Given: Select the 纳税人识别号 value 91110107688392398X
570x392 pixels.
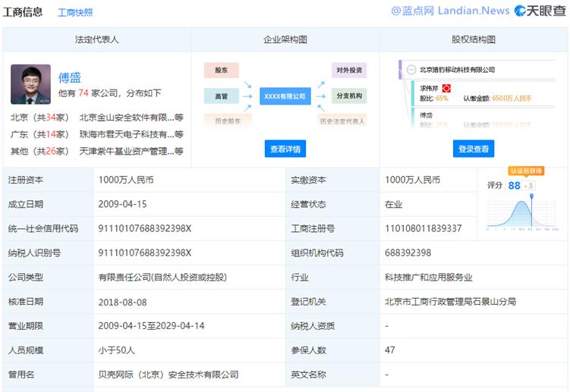Looking at the screenshot, I should pyautogui.click(x=145, y=252).
